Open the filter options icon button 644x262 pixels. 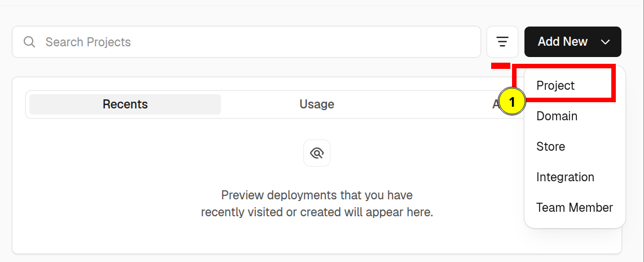[x=502, y=42]
